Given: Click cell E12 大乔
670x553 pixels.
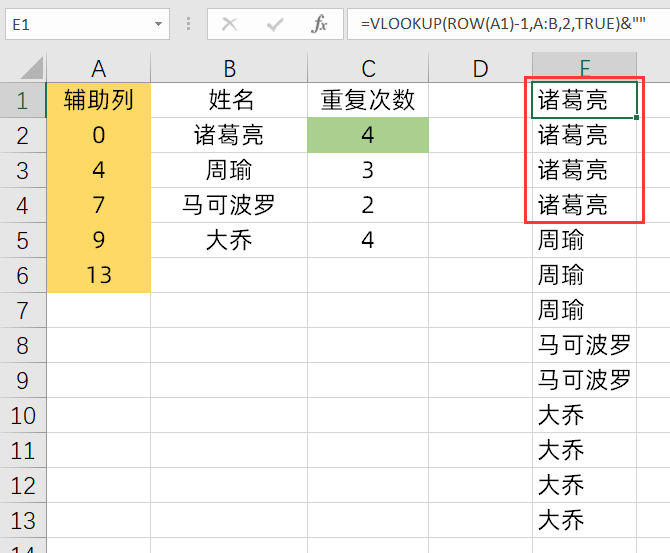Looking at the screenshot, I should [585, 486].
